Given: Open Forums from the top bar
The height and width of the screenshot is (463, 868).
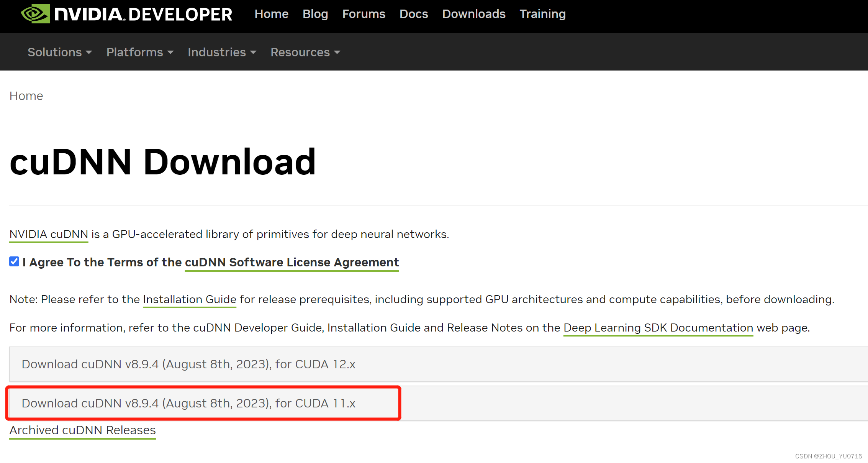Looking at the screenshot, I should tap(364, 14).
